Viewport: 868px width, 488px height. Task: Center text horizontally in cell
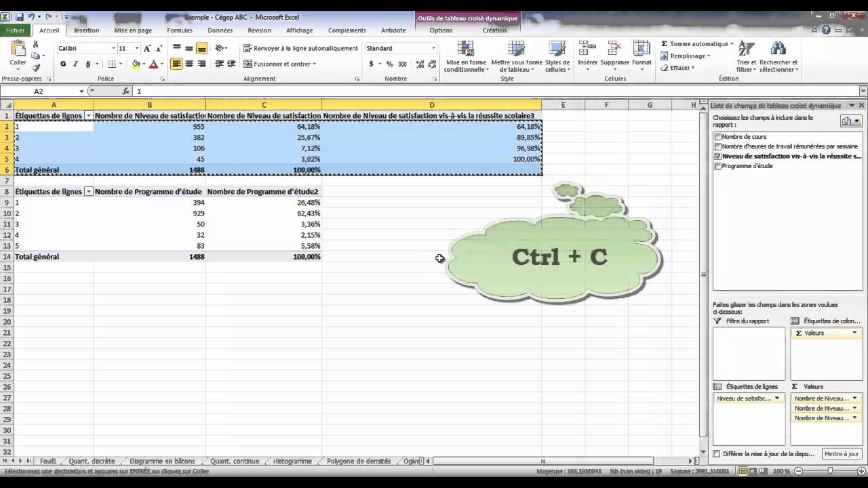click(189, 64)
